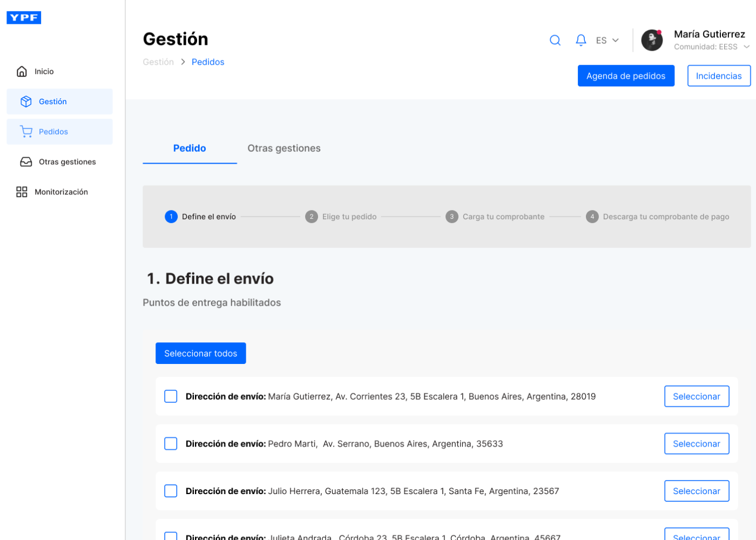Click the YPF logo
The image size is (756, 540).
click(24, 18)
